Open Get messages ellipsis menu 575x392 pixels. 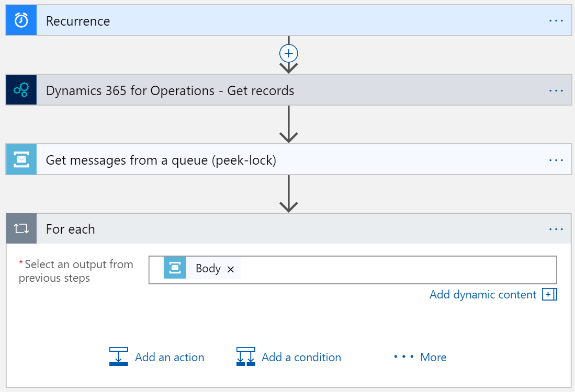point(556,160)
